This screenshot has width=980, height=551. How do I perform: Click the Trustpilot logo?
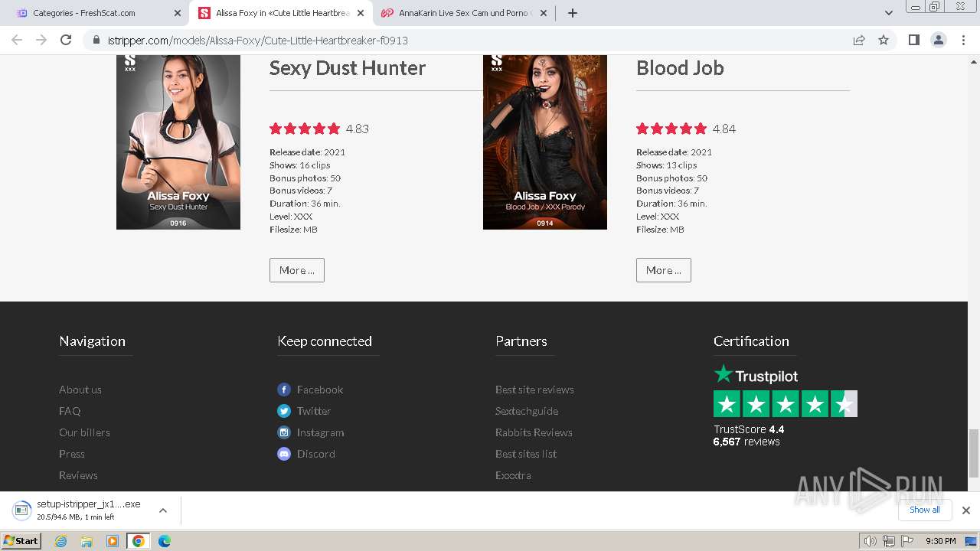pos(756,375)
